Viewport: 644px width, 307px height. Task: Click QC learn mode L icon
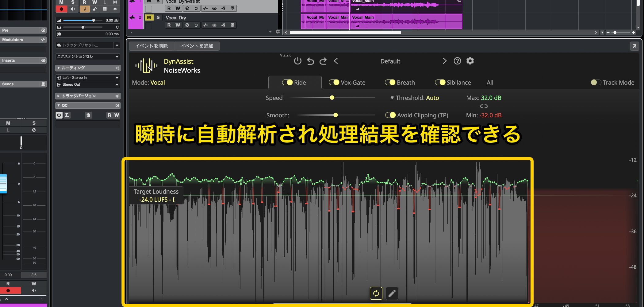tap(67, 115)
